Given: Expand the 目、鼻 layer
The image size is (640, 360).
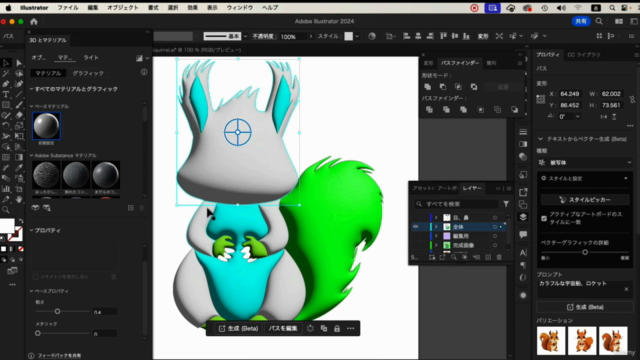Looking at the screenshot, I should tap(436, 218).
